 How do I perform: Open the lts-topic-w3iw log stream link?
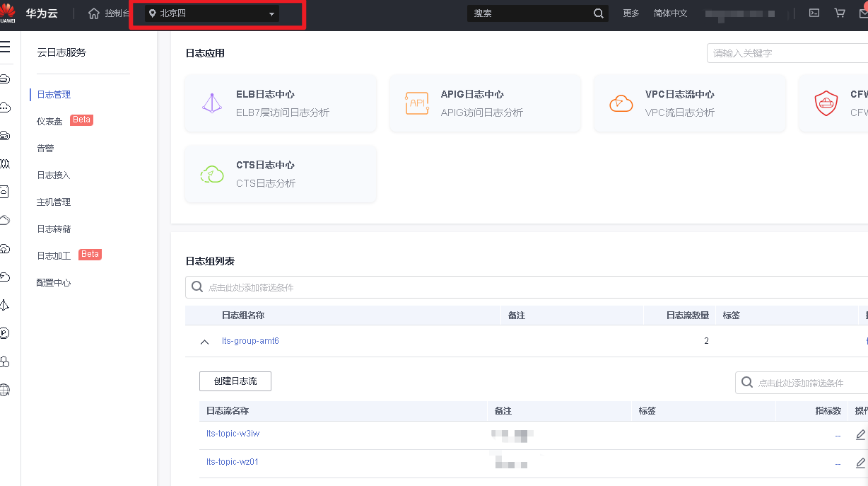[x=233, y=434]
